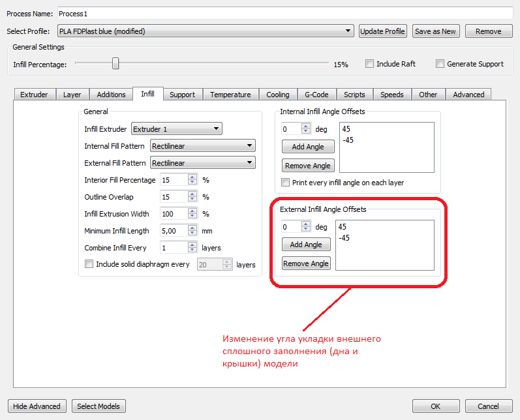Click the Process Name input field

coord(285,14)
